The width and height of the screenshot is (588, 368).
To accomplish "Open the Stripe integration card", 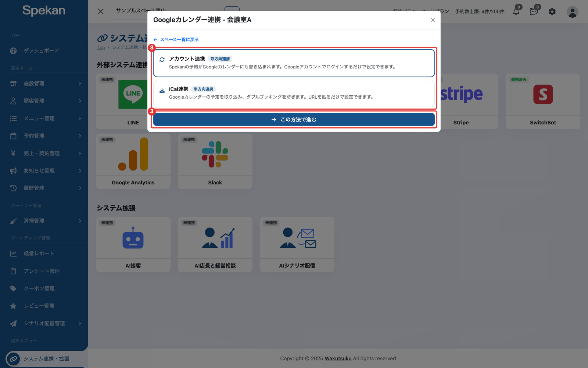I will click(469, 101).
